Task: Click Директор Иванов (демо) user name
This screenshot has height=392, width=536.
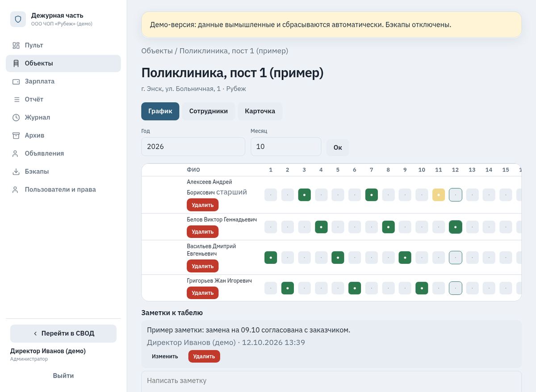Action: pos(48,351)
